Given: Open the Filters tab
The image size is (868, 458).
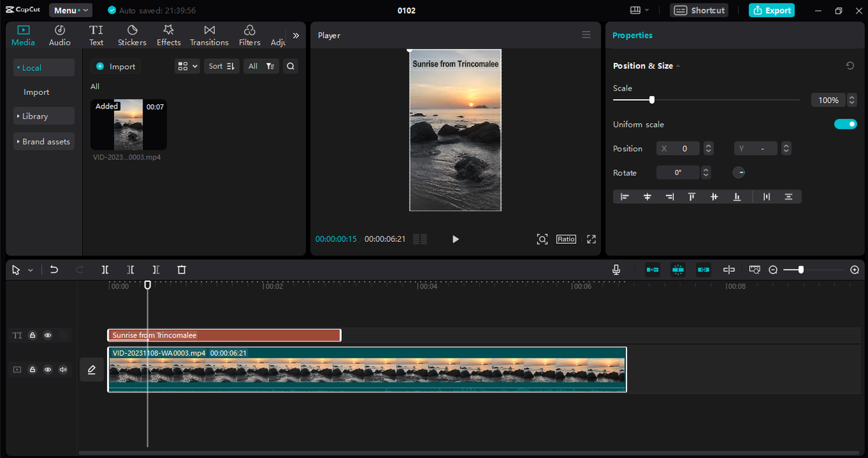Looking at the screenshot, I should pos(250,36).
